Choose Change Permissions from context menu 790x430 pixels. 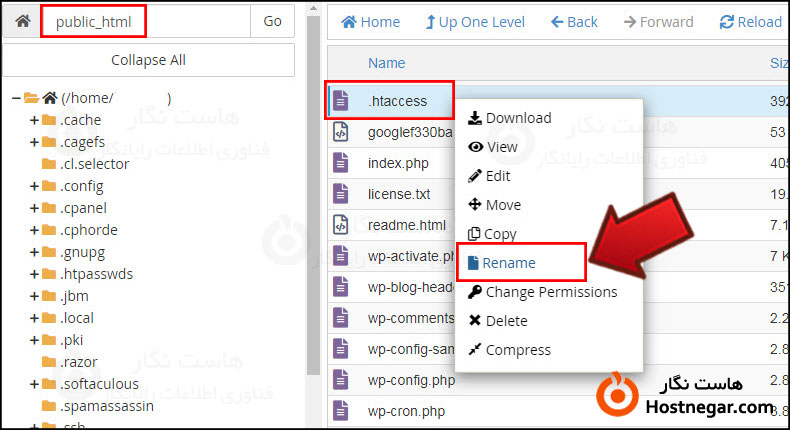(542, 292)
